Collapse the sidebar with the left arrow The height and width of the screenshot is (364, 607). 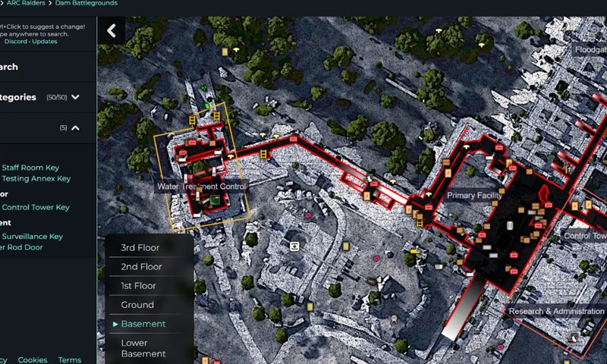112,31
